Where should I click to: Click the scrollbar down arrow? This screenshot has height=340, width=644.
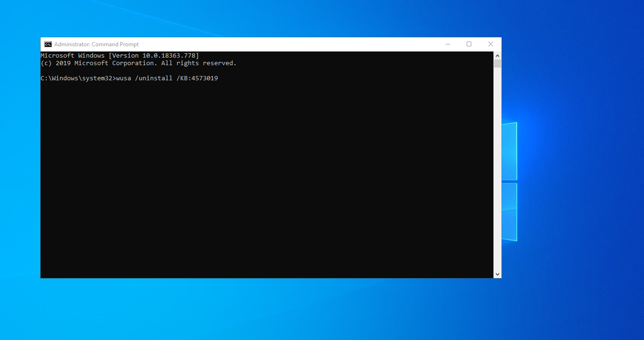click(497, 274)
